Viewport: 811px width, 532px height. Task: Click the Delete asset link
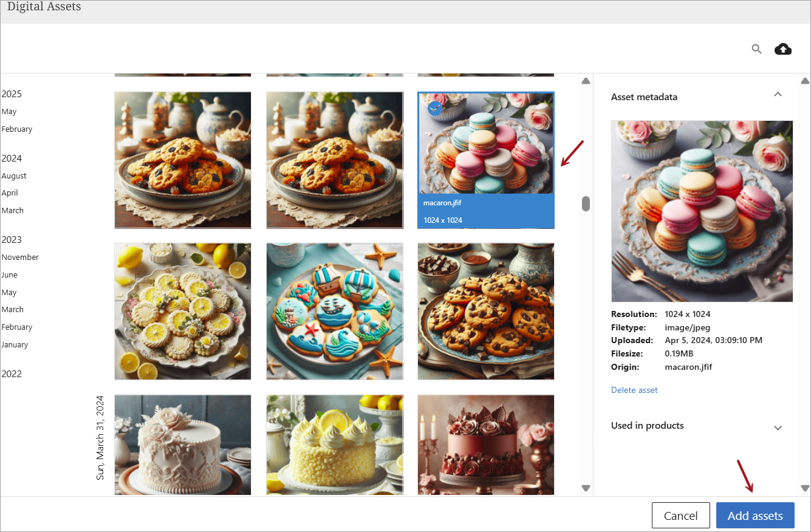(634, 390)
